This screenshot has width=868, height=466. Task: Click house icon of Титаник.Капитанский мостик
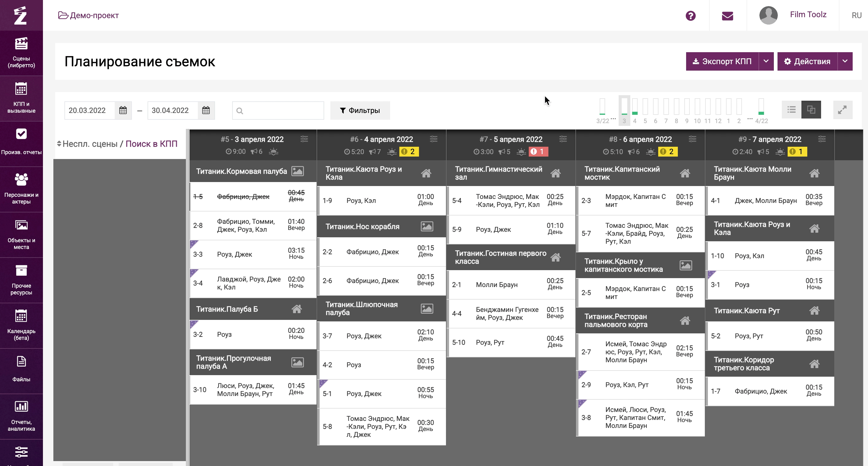click(x=685, y=173)
